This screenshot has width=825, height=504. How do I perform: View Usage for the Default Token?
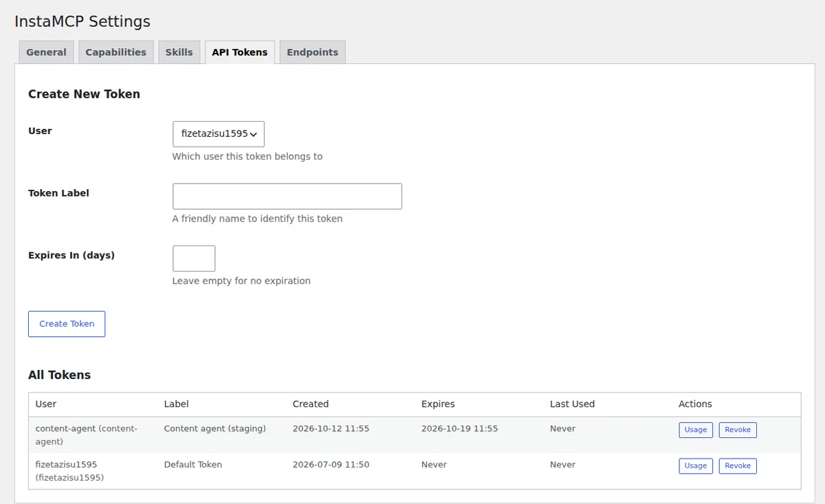click(x=696, y=465)
